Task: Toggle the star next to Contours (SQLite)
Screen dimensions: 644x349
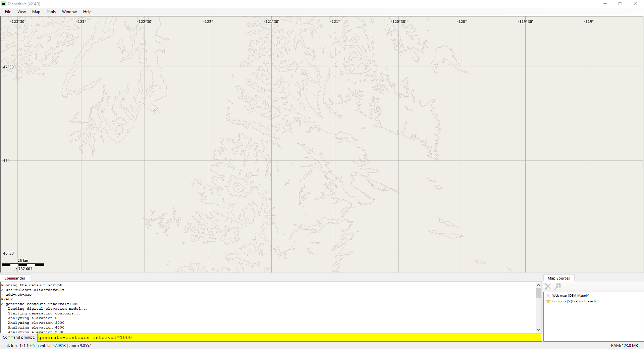Action: pos(548,301)
